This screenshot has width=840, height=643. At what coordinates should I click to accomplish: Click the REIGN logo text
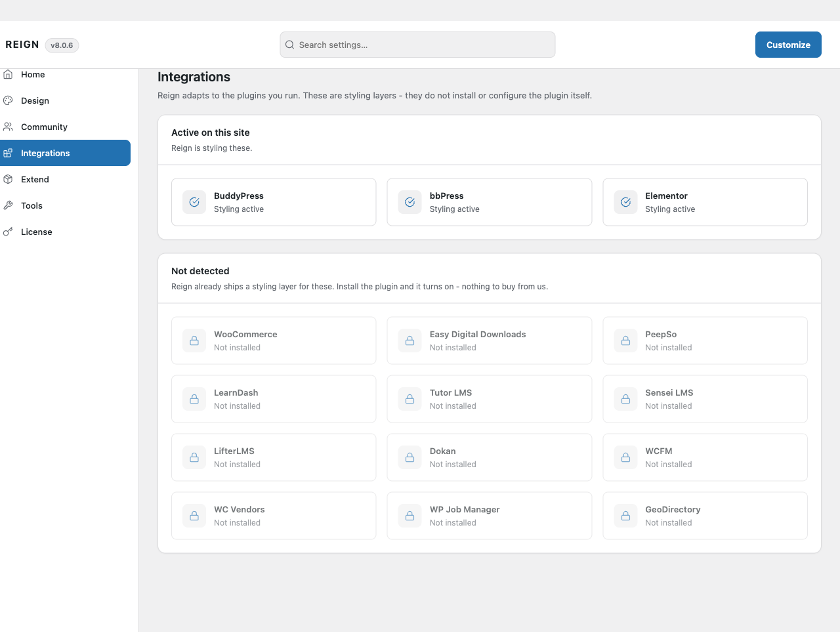click(x=22, y=45)
